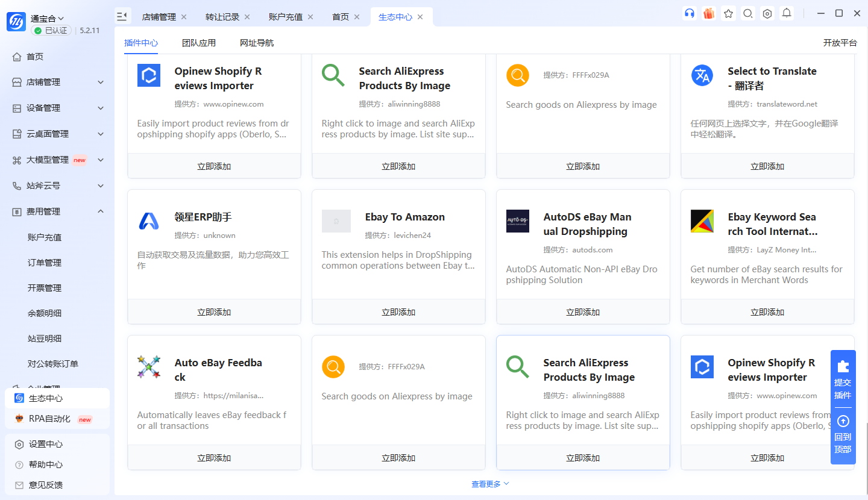Click the 提交插件 puzzle piece button
Viewport: 868px width, 500px height.
[x=843, y=380]
